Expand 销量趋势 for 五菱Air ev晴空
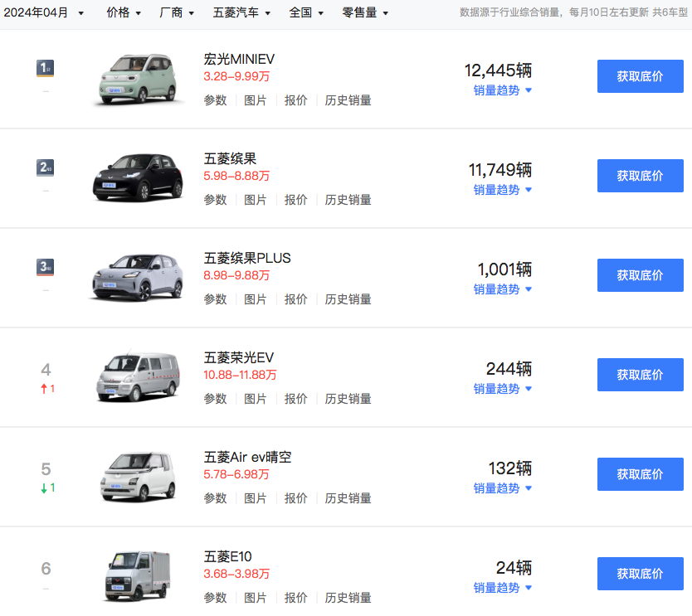 pyautogui.click(x=502, y=488)
